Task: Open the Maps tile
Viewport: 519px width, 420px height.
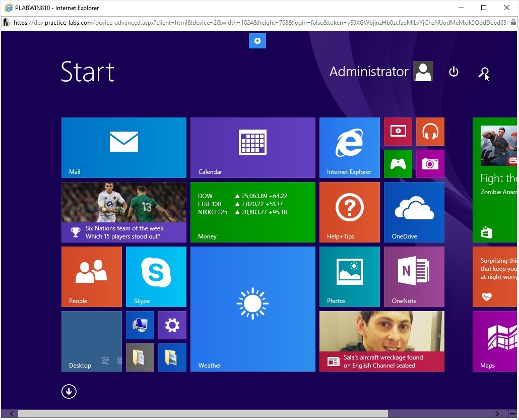Action: click(495, 341)
